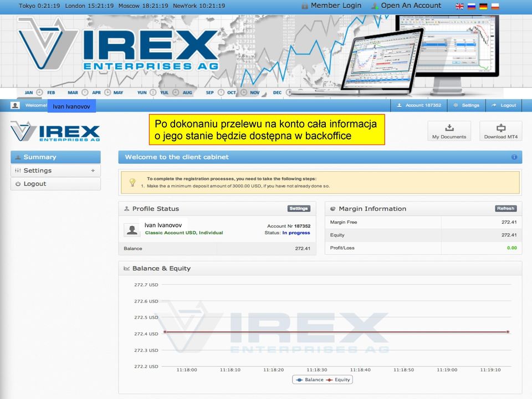The height and width of the screenshot is (399, 532).
Task: Click the profile avatar picture
Action: pyautogui.click(x=132, y=231)
